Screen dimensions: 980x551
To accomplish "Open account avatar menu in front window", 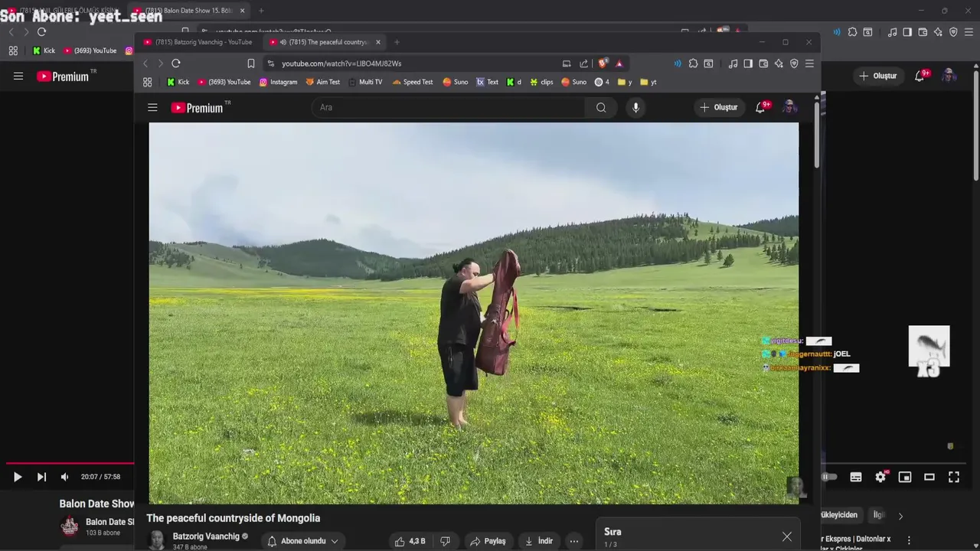I will tap(789, 107).
